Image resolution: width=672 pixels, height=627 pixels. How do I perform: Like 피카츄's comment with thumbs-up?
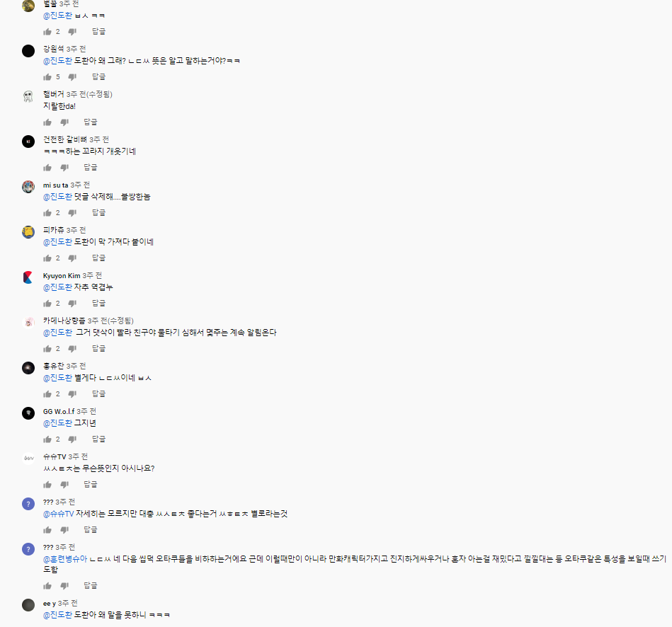tap(47, 258)
